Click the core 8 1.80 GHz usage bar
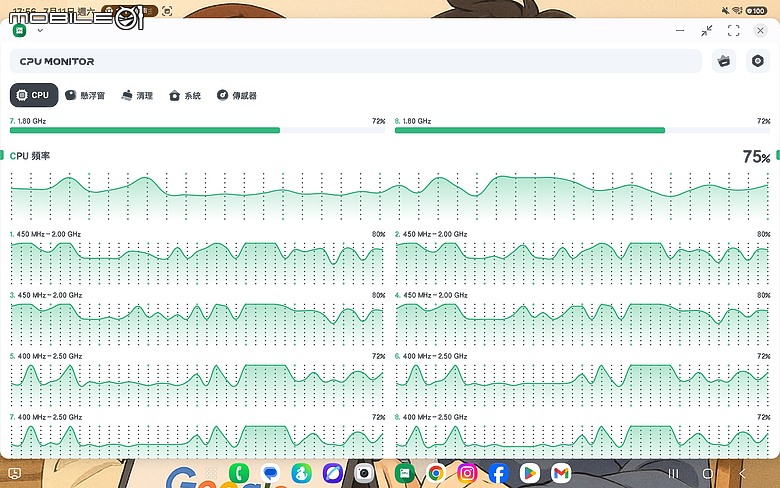The width and height of the screenshot is (780, 488). (x=583, y=130)
